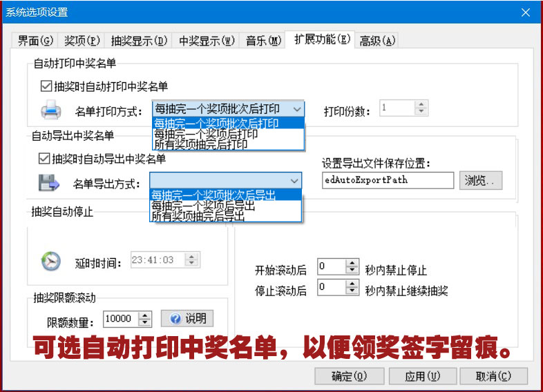Select 所有奖项抽完后打印 option

click(x=200, y=144)
